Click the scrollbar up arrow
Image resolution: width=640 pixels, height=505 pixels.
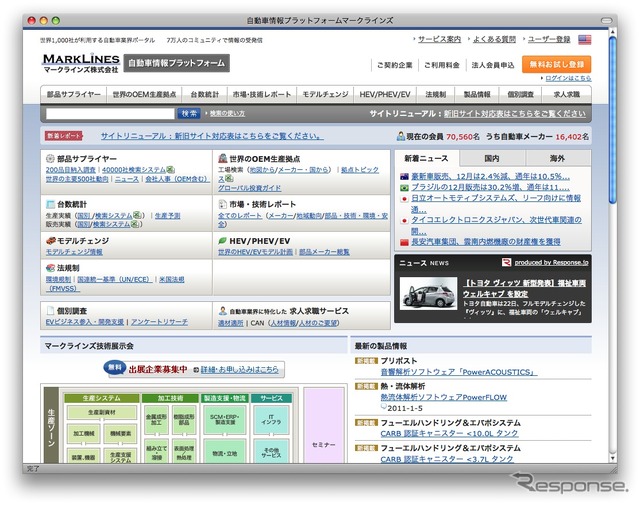point(612,32)
